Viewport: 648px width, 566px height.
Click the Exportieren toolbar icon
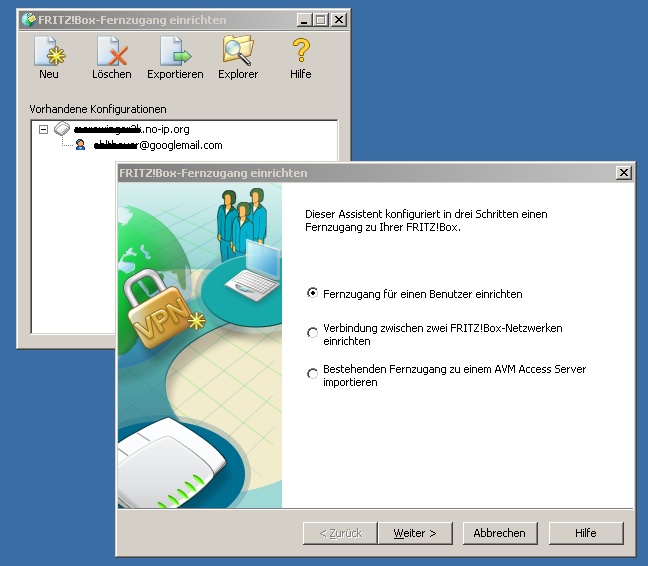pyautogui.click(x=175, y=52)
